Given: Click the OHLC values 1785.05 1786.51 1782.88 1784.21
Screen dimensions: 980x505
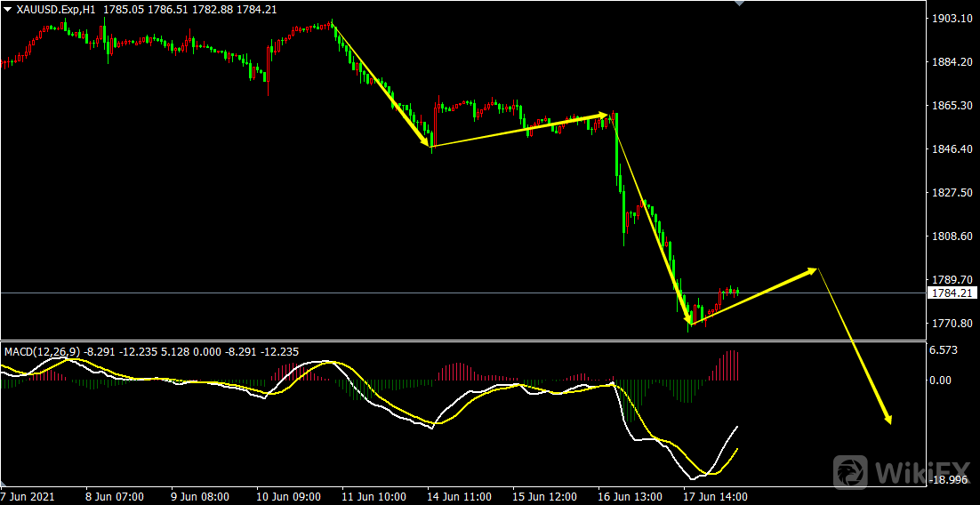Looking at the screenshot, I should pos(190,10).
